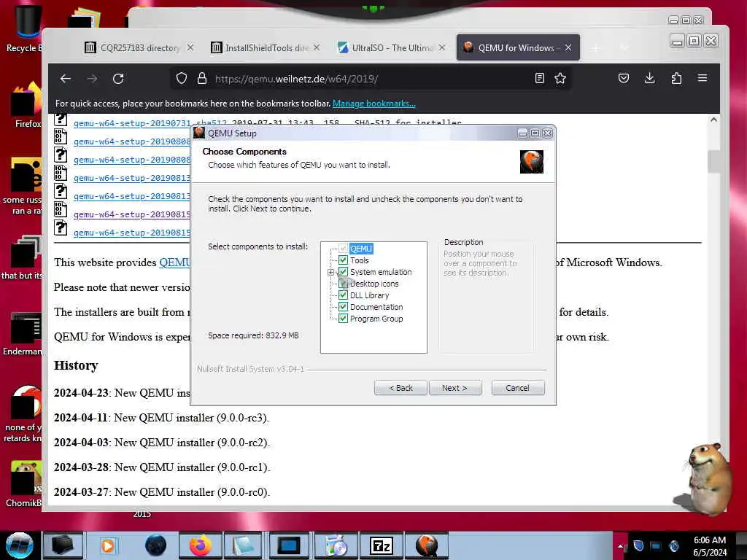Uncheck the Program Group component
Viewport: 747px width, 560px height.
click(343, 319)
